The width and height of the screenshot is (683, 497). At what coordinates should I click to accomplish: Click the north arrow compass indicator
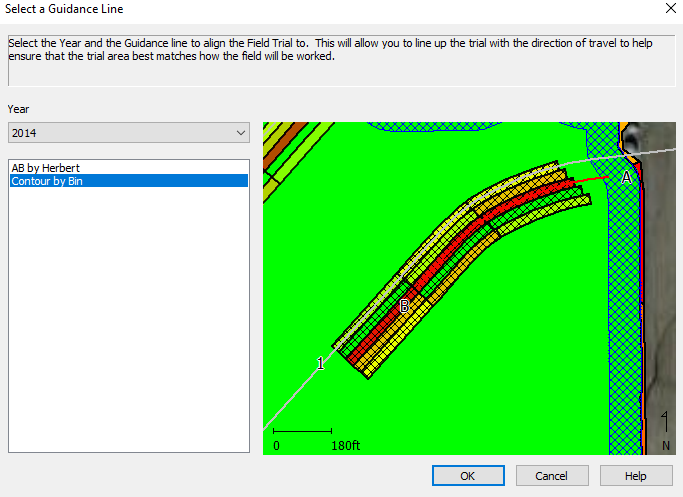tap(666, 430)
